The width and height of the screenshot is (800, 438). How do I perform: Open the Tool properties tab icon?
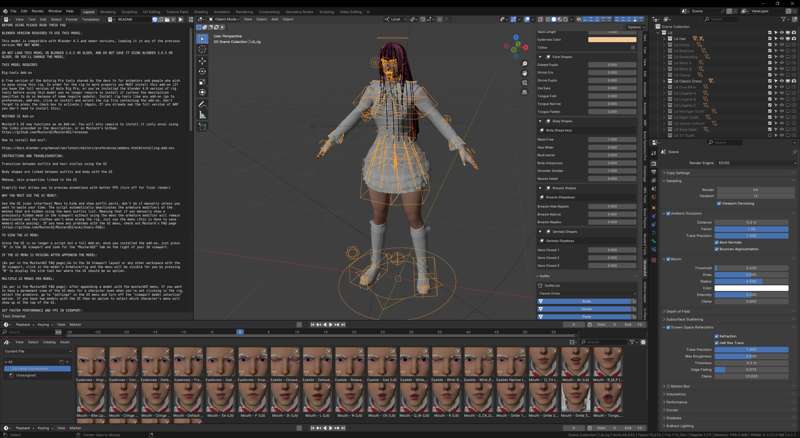[654, 153]
